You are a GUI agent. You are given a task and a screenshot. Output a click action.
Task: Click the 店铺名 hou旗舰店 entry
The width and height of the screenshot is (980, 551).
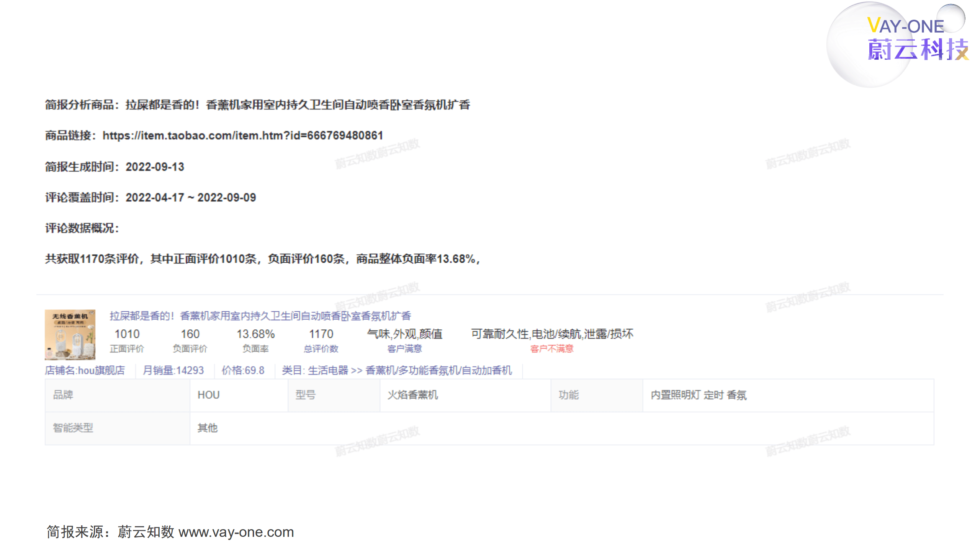pos(85,371)
